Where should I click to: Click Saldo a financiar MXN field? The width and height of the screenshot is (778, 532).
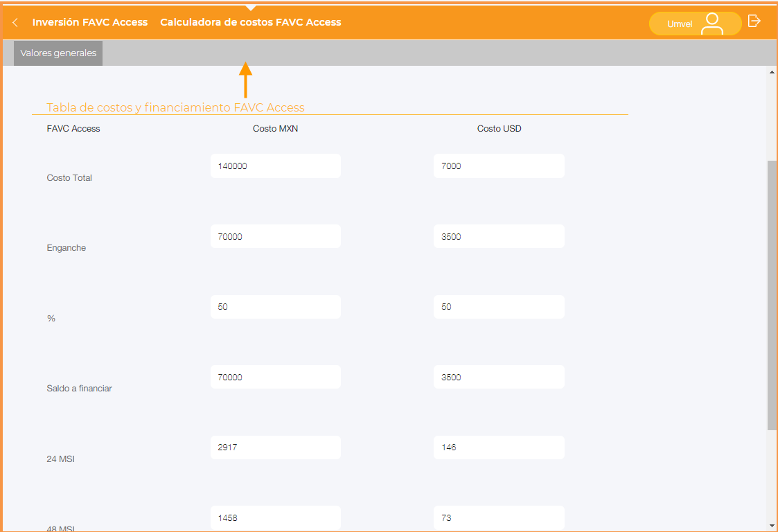275,377
